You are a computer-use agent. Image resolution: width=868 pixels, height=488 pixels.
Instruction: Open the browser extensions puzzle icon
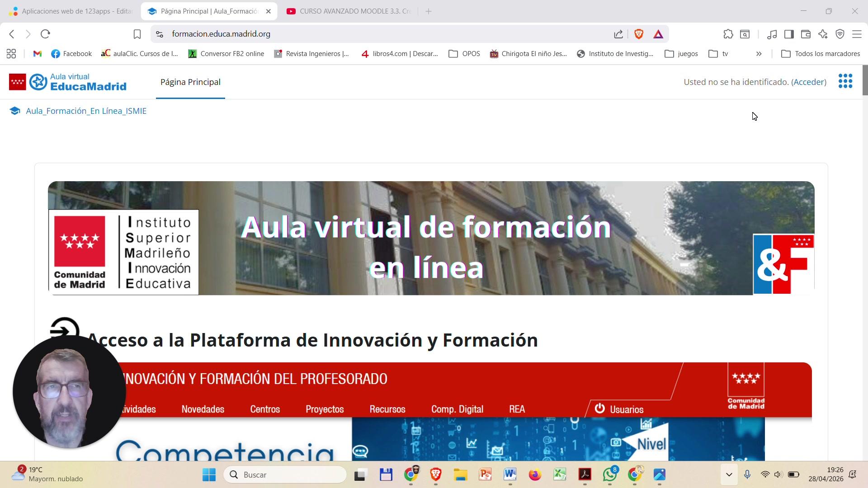click(728, 34)
